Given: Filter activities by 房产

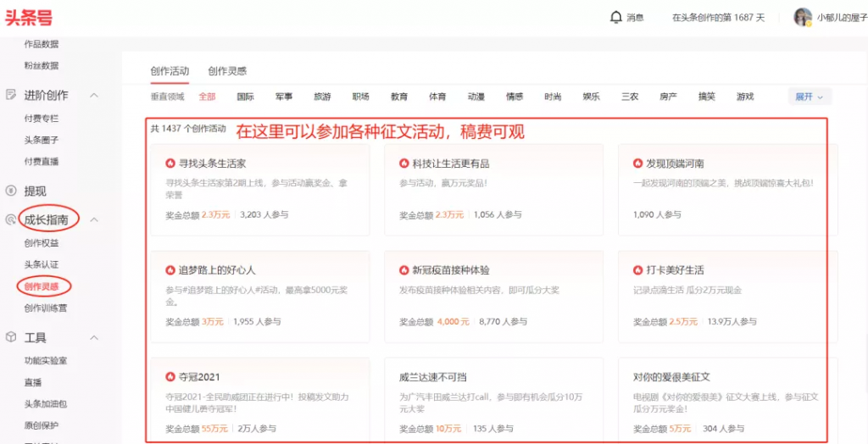Looking at the screenshot, I should click(668, 97).
